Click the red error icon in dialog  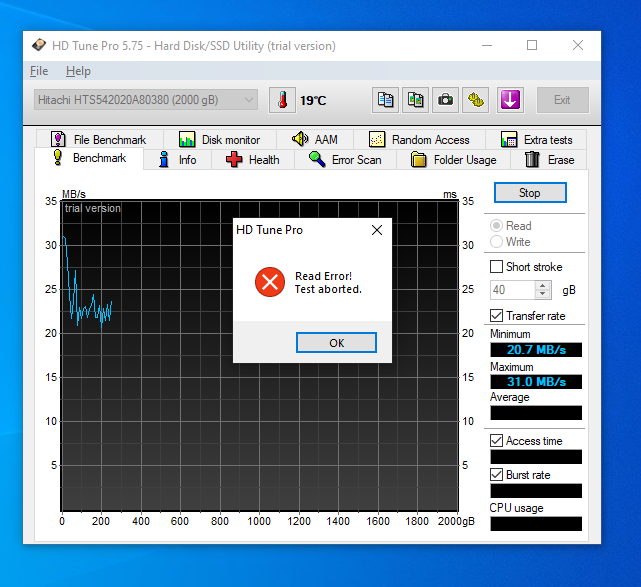pos(269,282)
